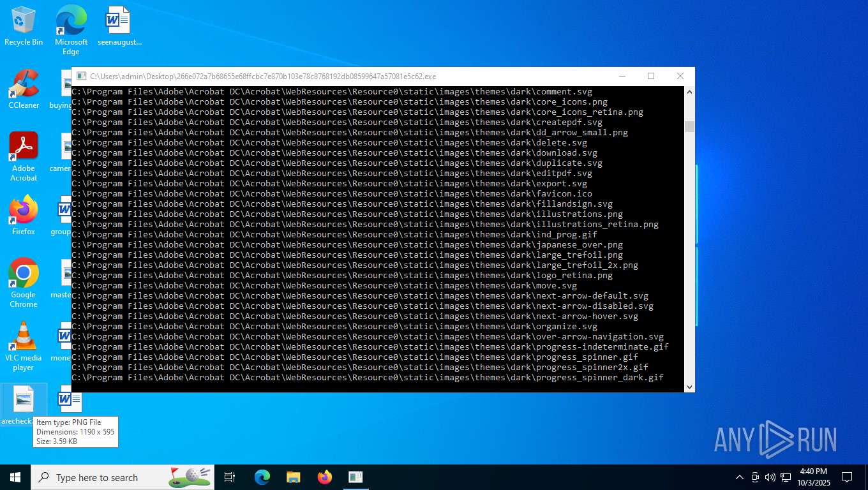Click the console window title path text
The image size is (868, 490).
click(x=263, y=76)
